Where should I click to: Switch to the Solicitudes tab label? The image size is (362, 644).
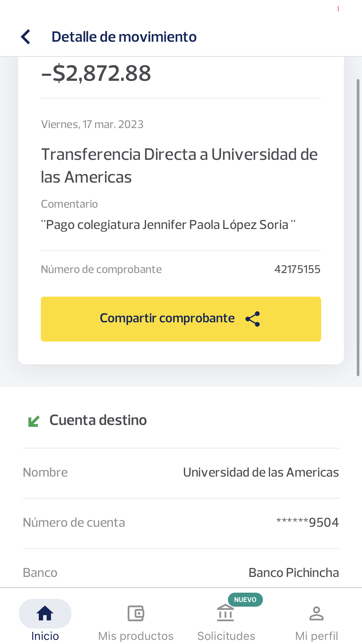226,636
